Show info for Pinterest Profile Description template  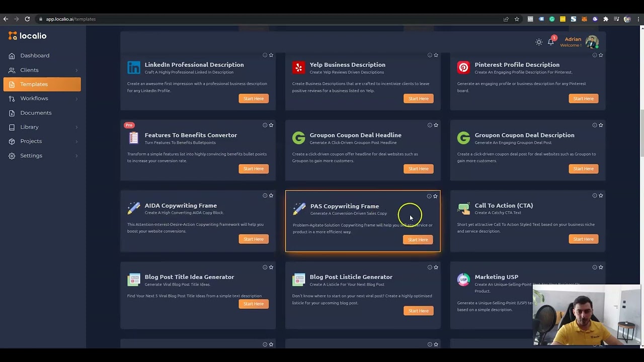[x=595, y=55]
